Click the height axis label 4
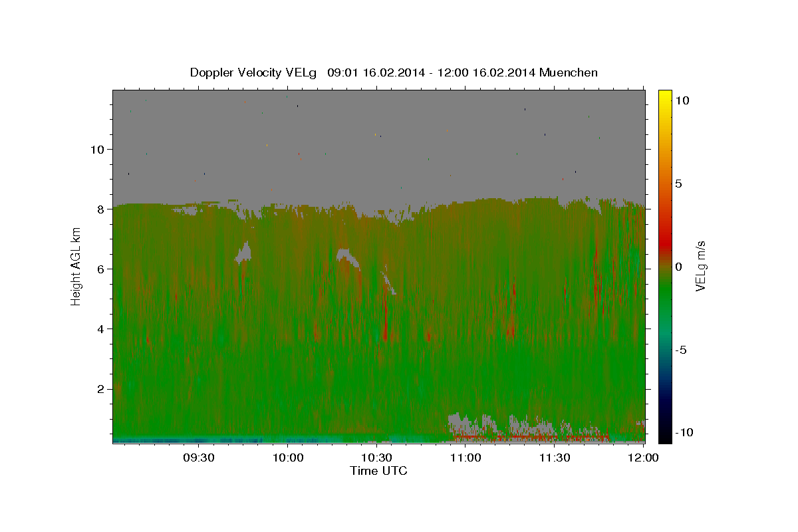 click(x=100, y=329)
